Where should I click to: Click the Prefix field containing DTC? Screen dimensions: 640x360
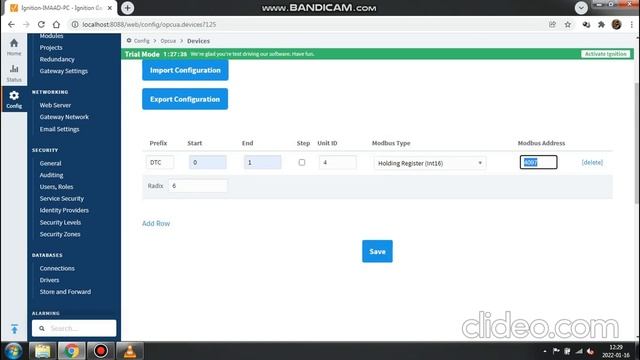tap(160, 162)
